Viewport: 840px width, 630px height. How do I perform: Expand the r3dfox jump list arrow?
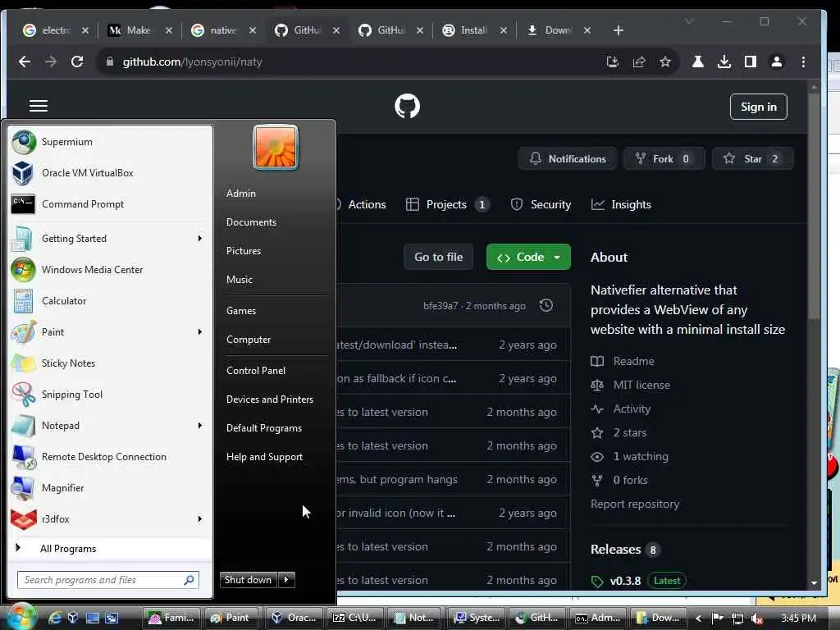point(200,519)
